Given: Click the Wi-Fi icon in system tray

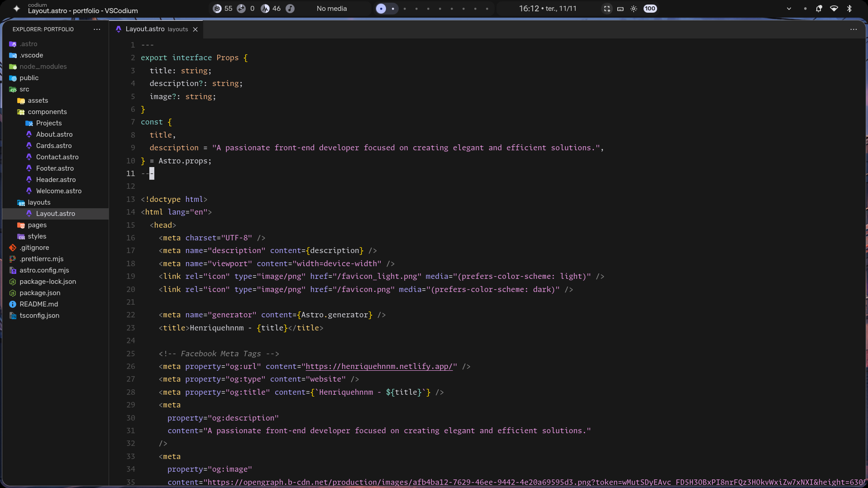Looking at the screenshot, I should pos(834,9).
